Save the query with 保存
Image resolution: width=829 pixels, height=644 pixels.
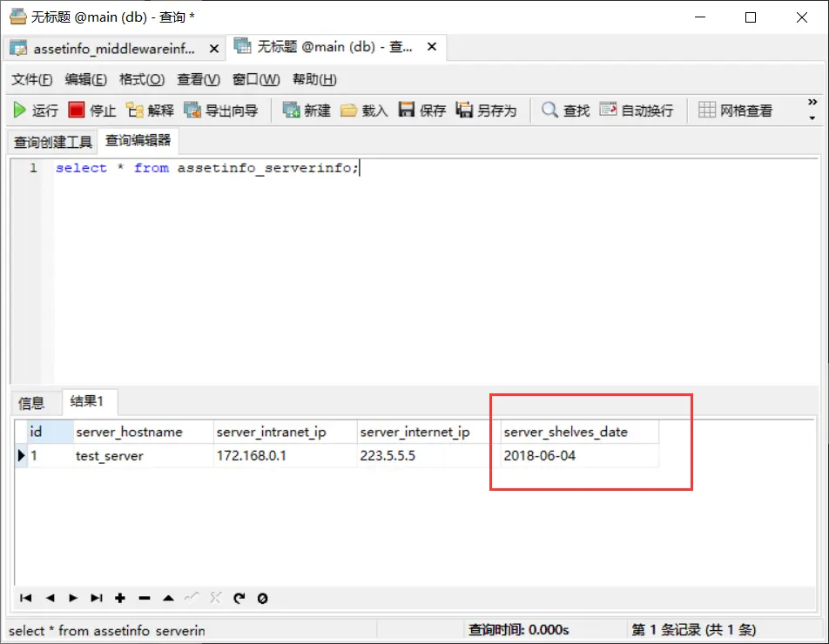coord(421,111)
